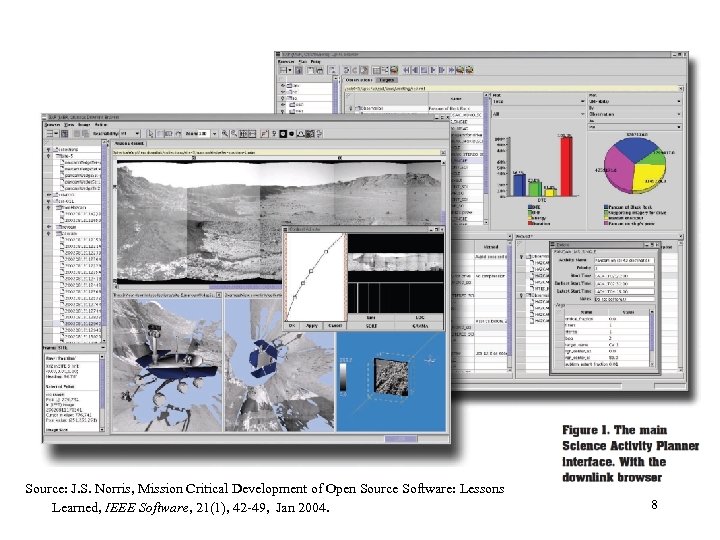The width and height of the screenshot is (720, 540).
Task: Click the red bar in the bar chart
Action: click(x=566, y=167)
